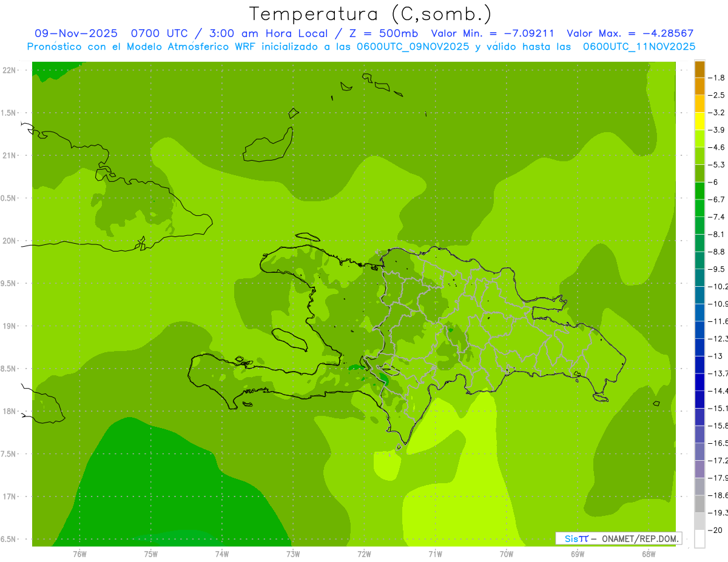
Task: Click the -1.8 colorbar label
Action: click(718, 78)
